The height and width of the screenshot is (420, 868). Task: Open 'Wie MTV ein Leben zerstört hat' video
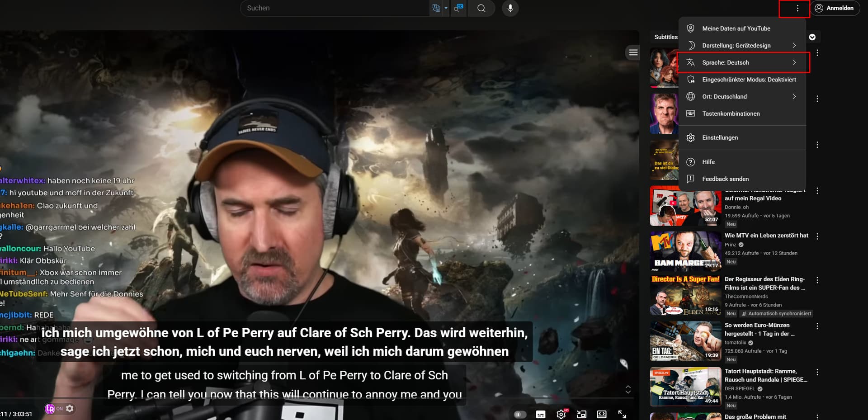coord(766,236)
